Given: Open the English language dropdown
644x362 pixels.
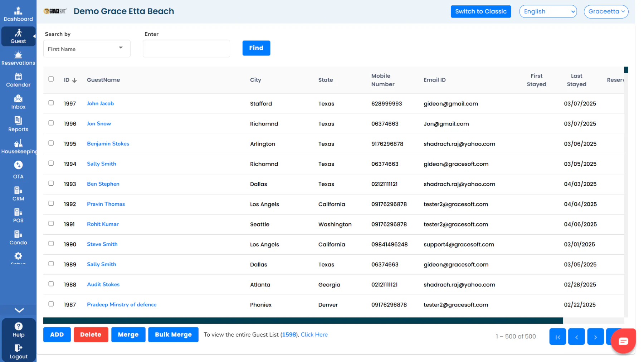Looking at the screenshot, I should 548,11.
